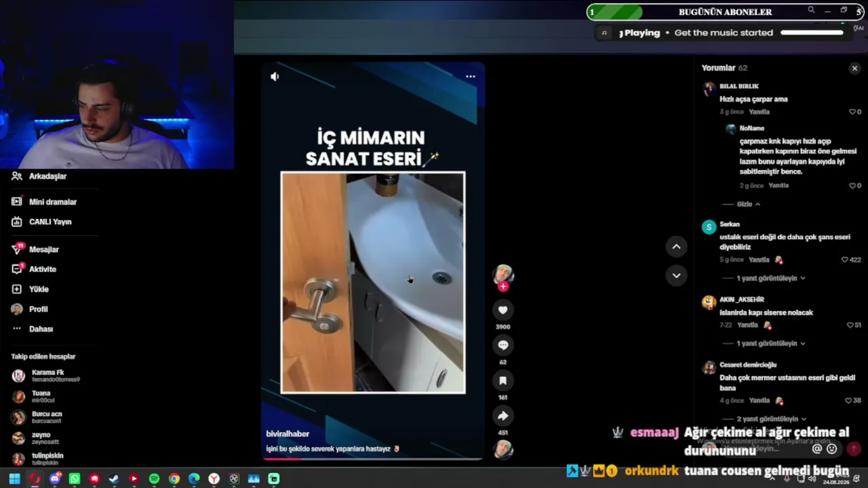The height and width of the screenshot is (488, 868).
Task: Open the sound disc avatar below the share icon
Action: [503, 449]
